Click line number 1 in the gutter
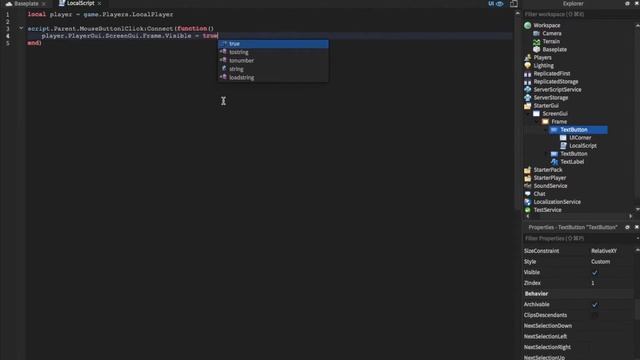 pos(7,14)
